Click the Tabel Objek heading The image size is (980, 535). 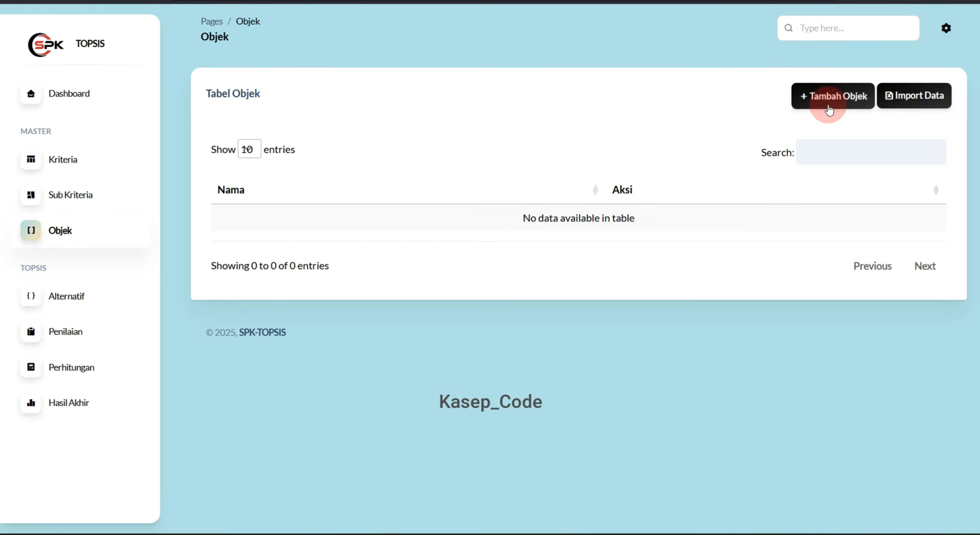click(x=233, y=93)
